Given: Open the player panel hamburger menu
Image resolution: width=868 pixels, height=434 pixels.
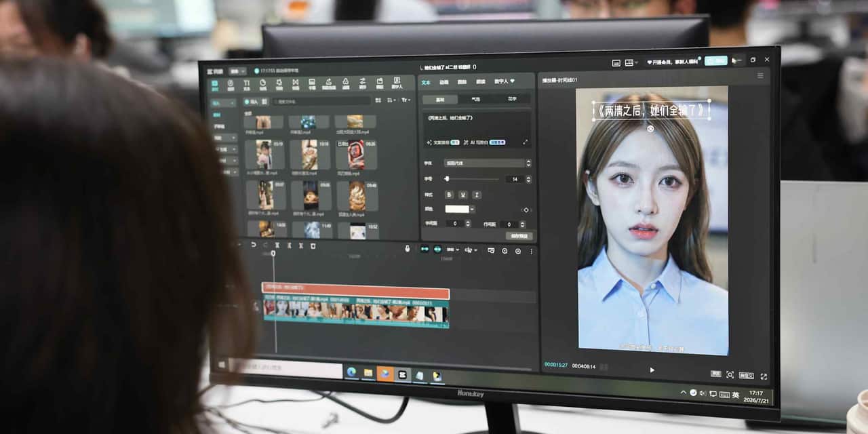Looking at the screenshot, I should click(x=760, y=76).
